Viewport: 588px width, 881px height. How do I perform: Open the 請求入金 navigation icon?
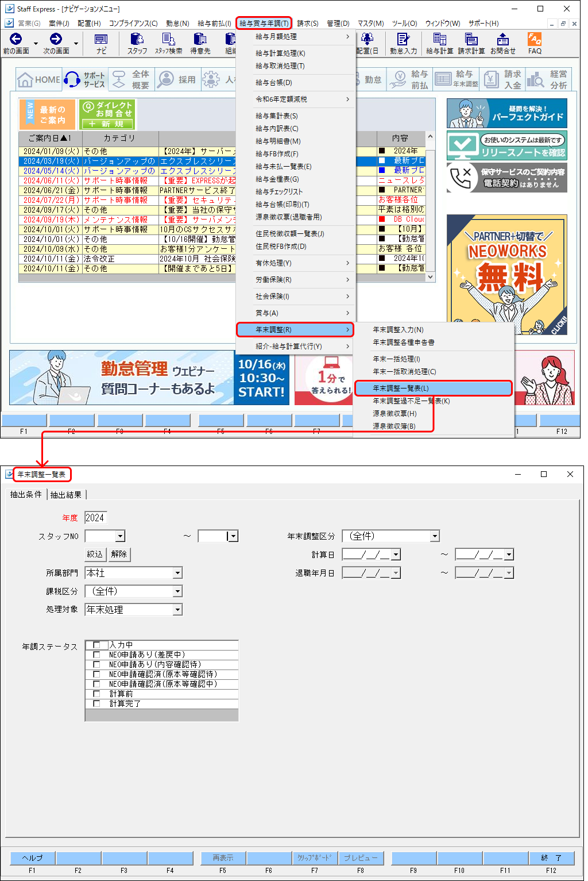pyautogui.click(x=503, y=79)
